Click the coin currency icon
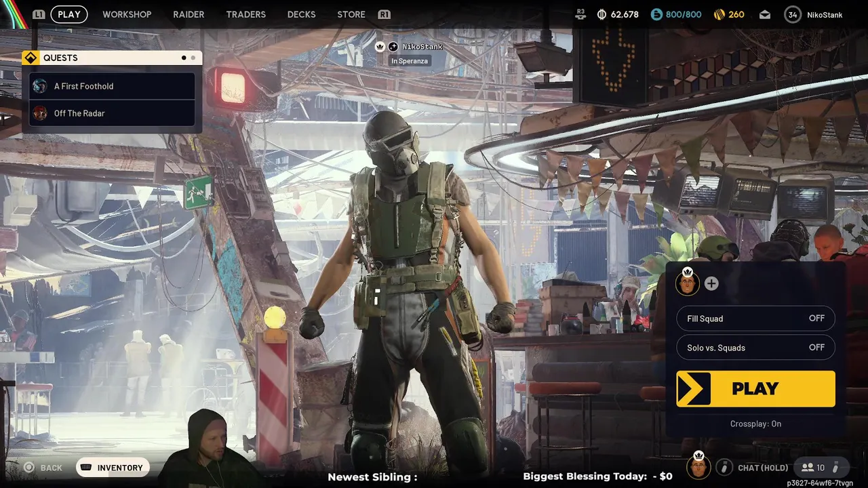This screenshot has height=488, width=868. point(601,14)
